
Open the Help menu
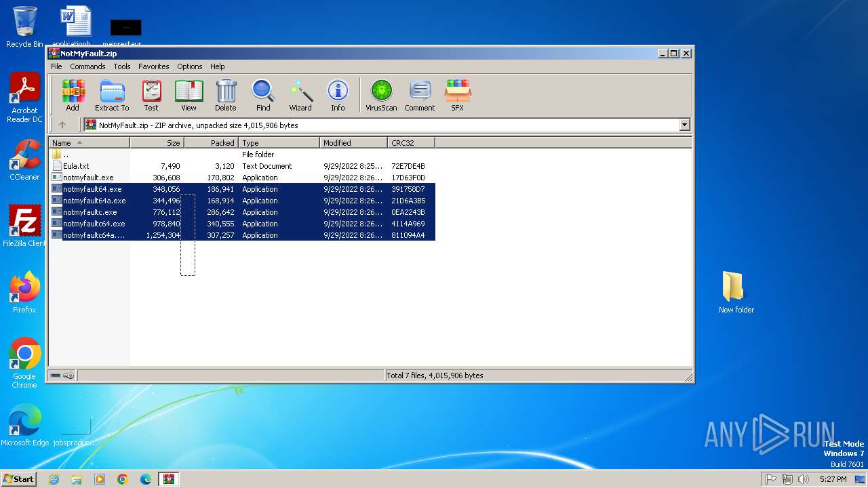(x=217, y=66)
